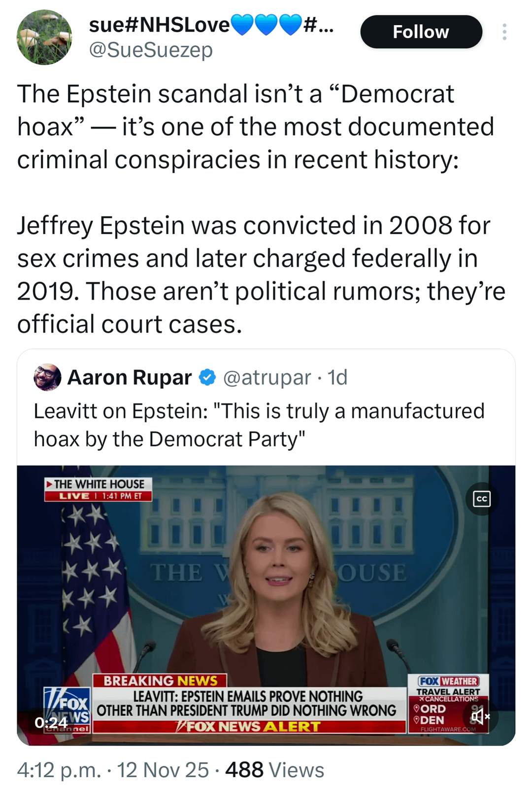Viewport: 532px width, 786px height.
Task: Unmute the video using the speaker icon
Action: (x=480, y=716)
